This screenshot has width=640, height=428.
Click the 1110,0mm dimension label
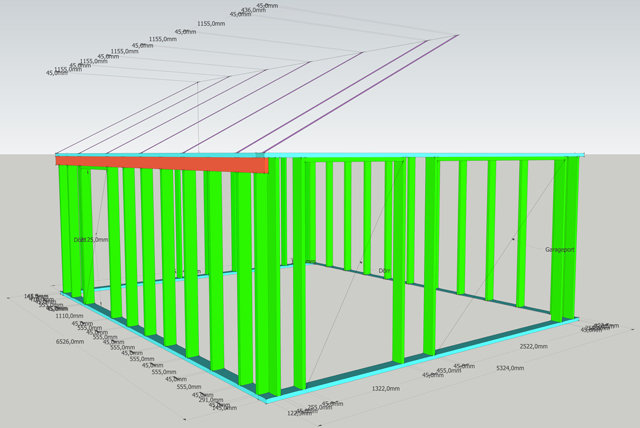tap(69, 315)
